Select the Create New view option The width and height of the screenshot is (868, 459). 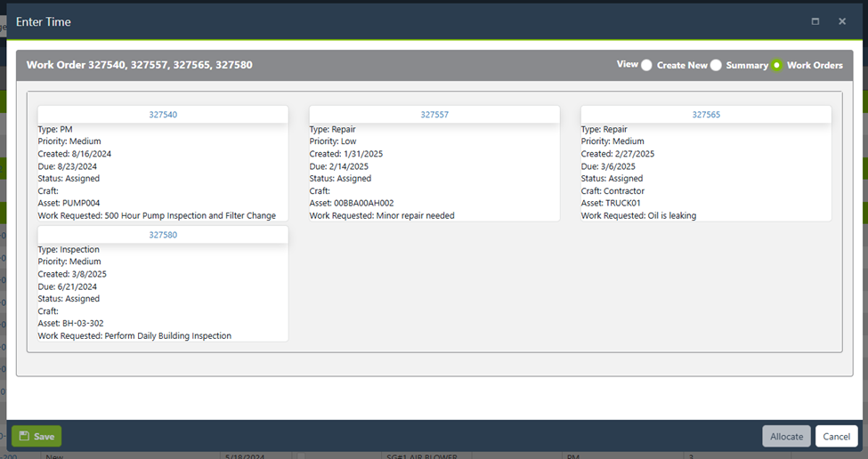(x=647, y=65)
